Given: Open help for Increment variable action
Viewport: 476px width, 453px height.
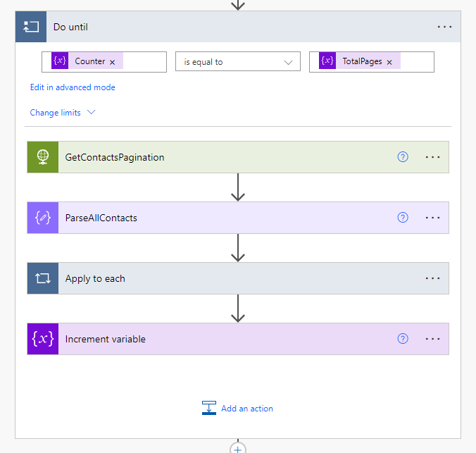Looking at the screenshot, I should click(x=403, y=339).
